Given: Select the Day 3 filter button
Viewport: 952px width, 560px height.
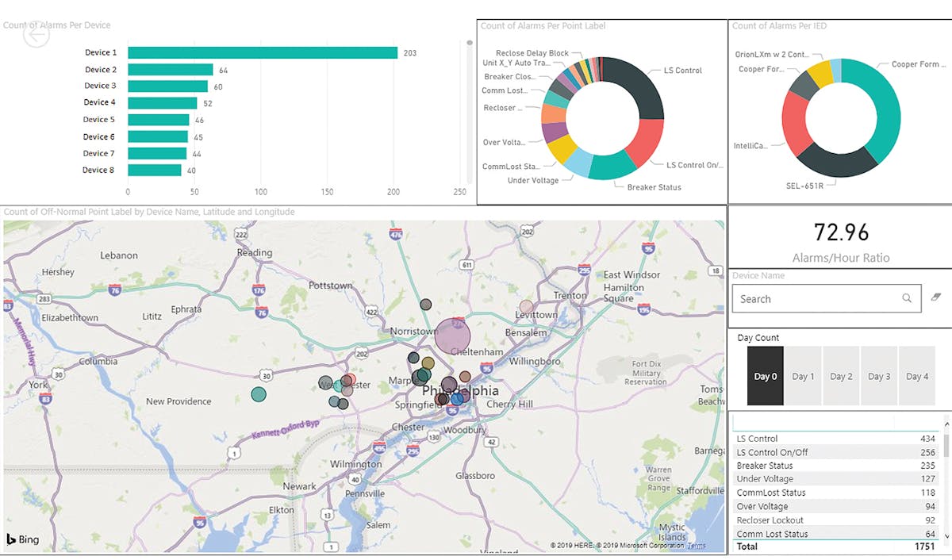Looking at the screenshot, I should pos(879,376).
